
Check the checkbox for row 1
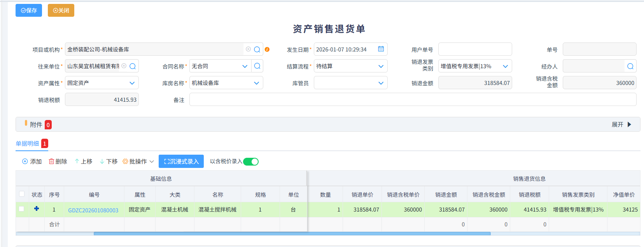coord(22,209)
